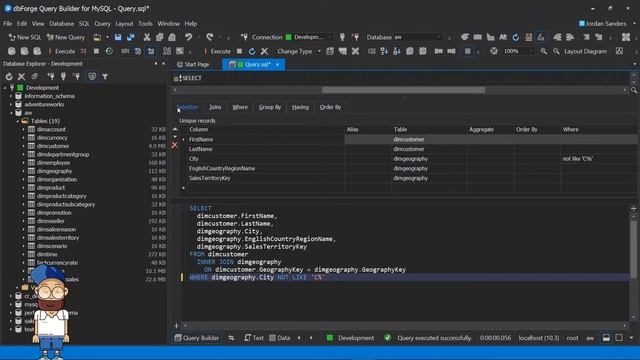Image resolution: width=640 pixels, height=360 pixels.
Task: Collapse the Tables (19) folder
Action: point(18,121)
